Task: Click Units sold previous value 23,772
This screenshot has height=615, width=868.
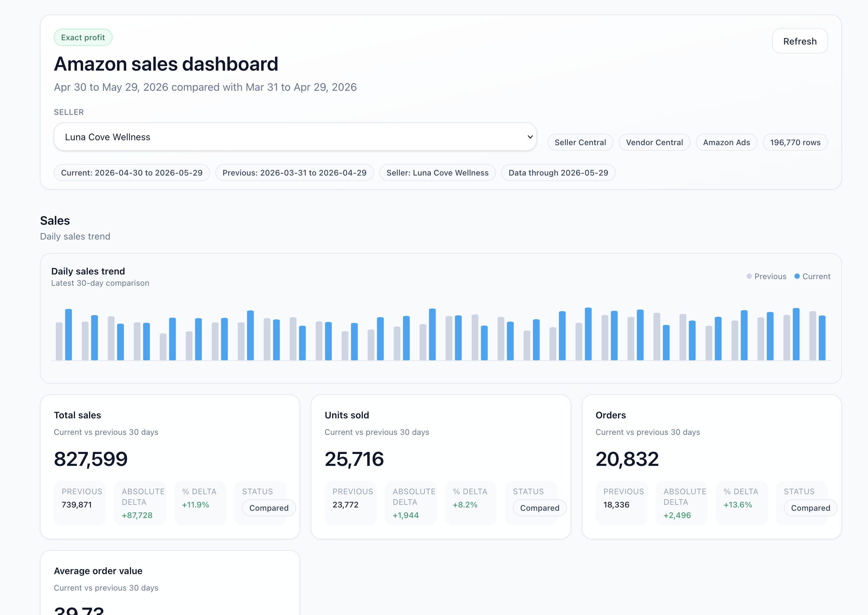Action: [x=345, y=504]
